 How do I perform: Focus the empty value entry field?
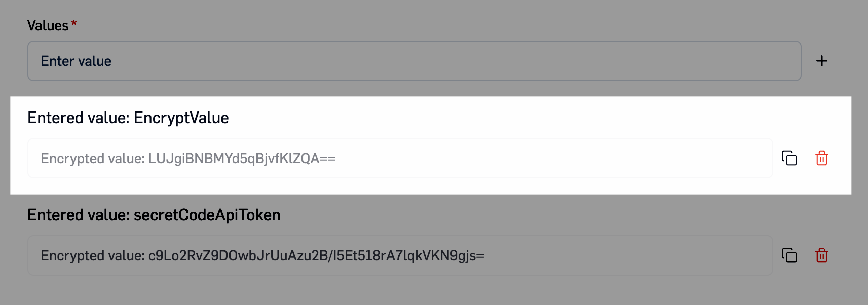[405, 60]
